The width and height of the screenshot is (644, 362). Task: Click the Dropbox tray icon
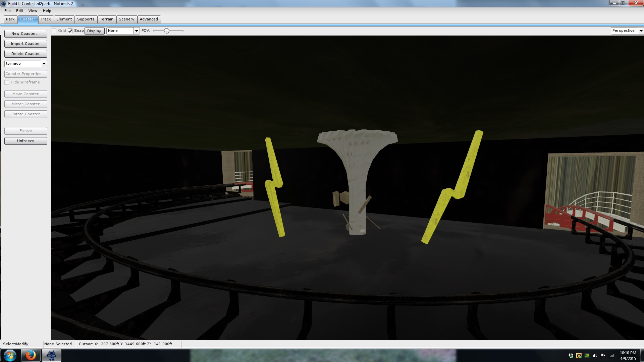coord(571,356)
